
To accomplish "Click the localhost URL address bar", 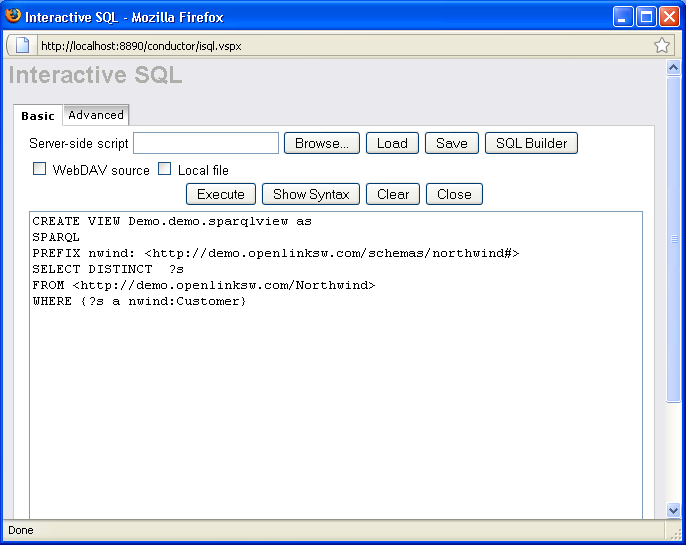I will click(x=340, y=45).
